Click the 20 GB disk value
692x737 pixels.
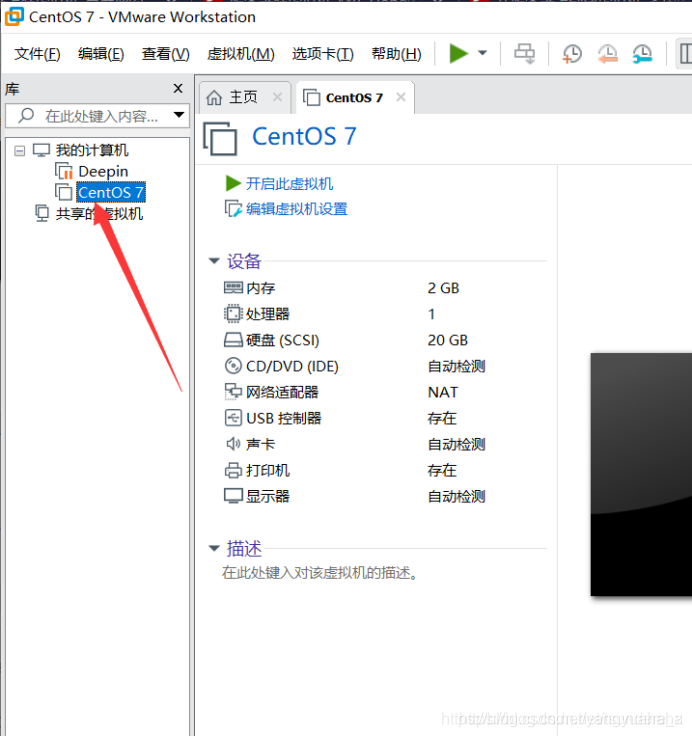click(x=448, y=340)
